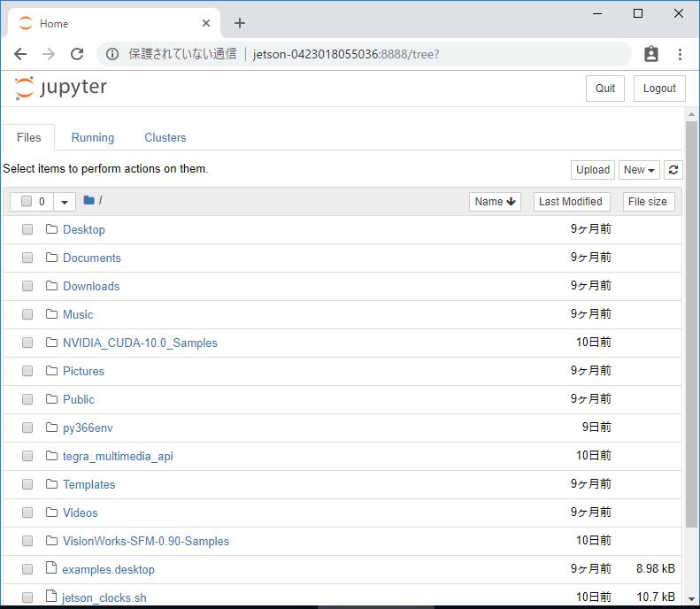Close the Home browser tab
The height and width of the screenshot is (609, 700).
(x=206, y=23)
